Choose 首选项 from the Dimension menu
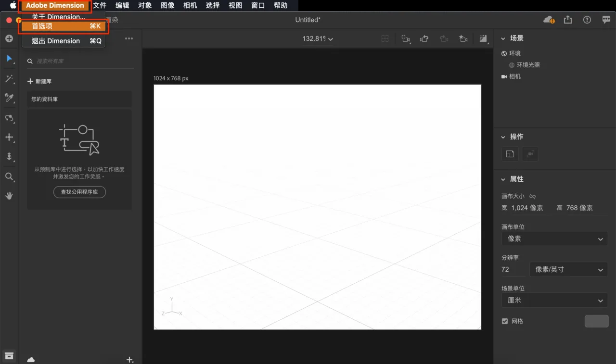This screenshot has width=616, height=364. pyautogui.click(x=64, y=26)
